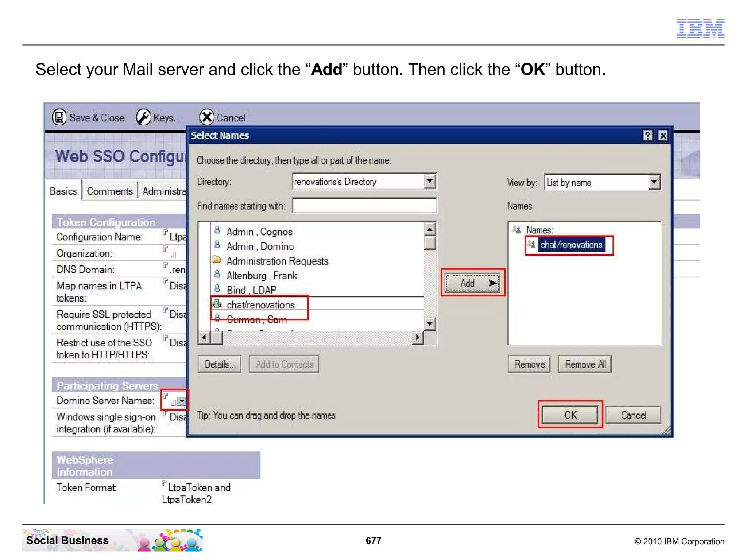Click OK in Select Names dialog
Screen dimensions: 747x560
click(570, 415)
